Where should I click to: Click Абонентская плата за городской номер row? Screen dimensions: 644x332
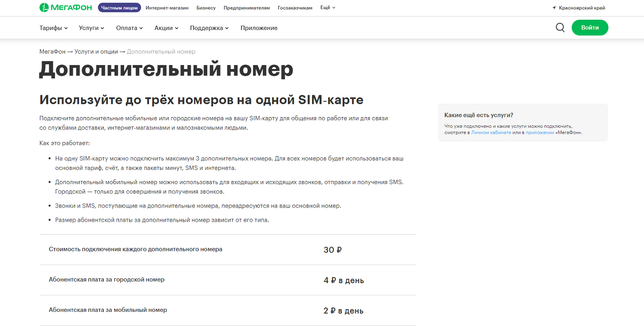click(x=228, y=280)
